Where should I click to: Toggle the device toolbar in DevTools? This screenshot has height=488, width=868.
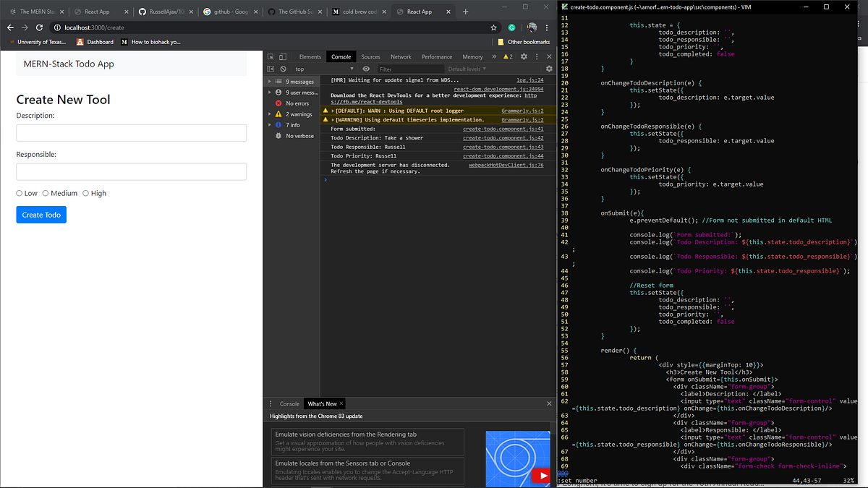tap(282, 56)
